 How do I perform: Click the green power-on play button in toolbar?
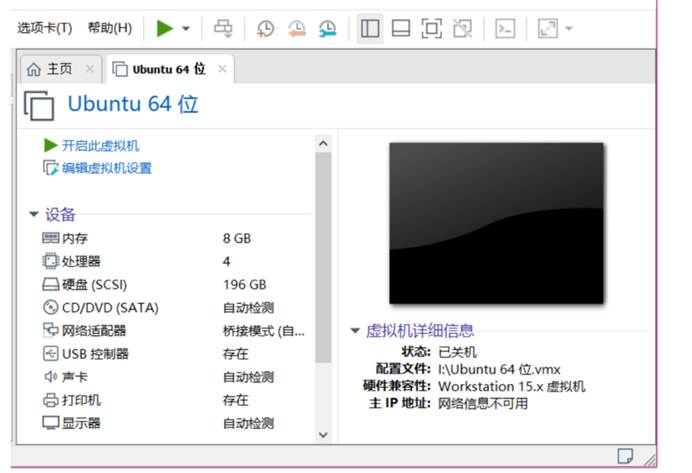(165, 29)
